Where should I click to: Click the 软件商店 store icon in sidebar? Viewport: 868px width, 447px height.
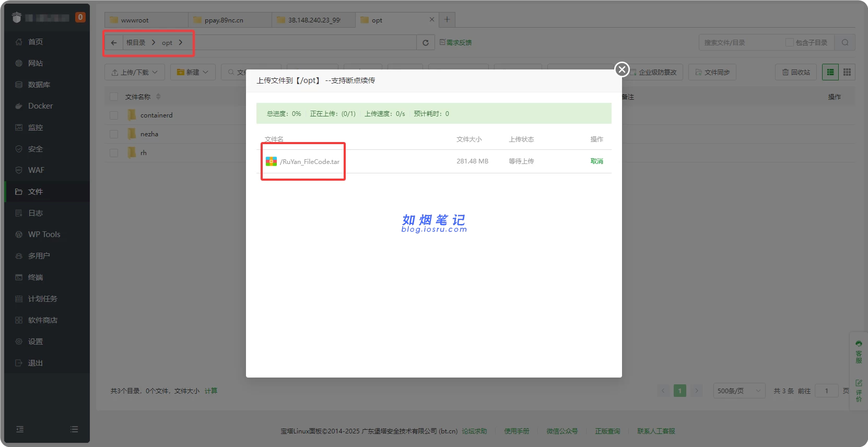click(19, 320)
